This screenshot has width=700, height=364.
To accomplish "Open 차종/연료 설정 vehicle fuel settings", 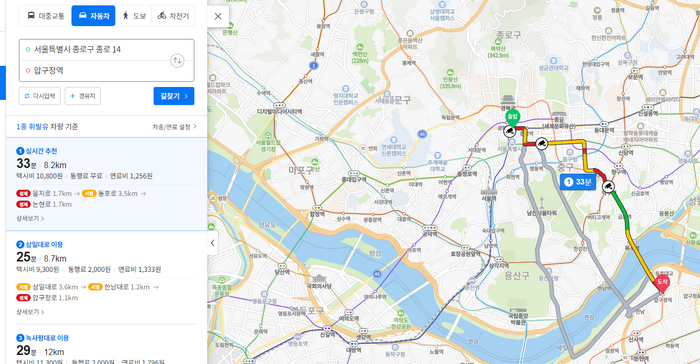I will click(x=175, y=127).
